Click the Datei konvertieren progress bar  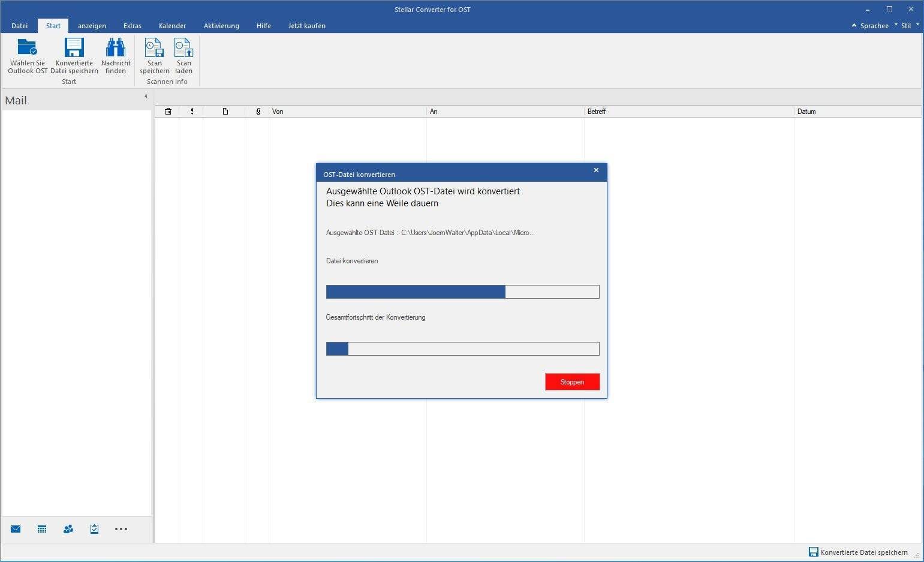coord(462,292)
